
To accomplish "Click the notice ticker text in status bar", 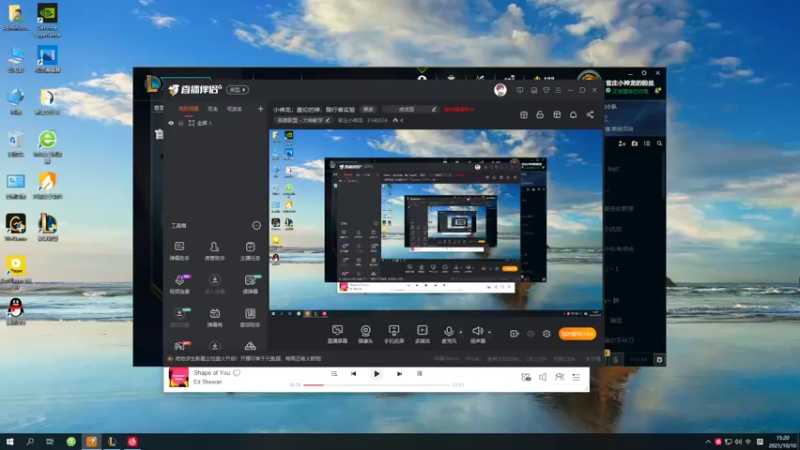I will (248, 359).
